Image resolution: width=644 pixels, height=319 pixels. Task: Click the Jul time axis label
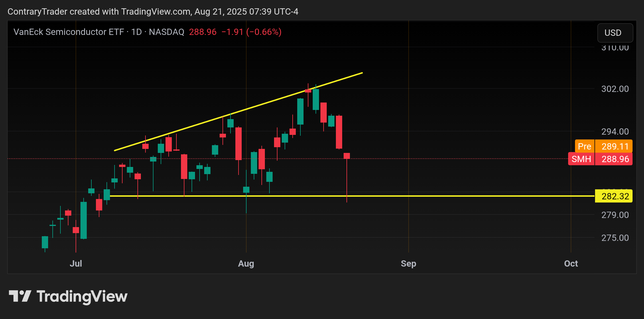(76, 263)
